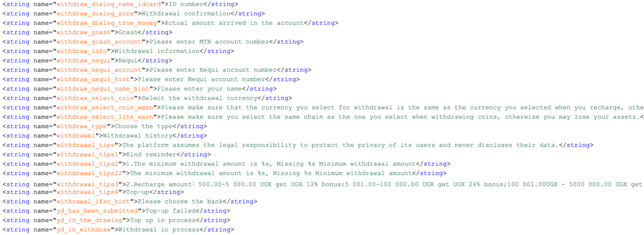Click the "Please enter your name" text
This screenshot has width=644, height=235.
click(199, 89)
